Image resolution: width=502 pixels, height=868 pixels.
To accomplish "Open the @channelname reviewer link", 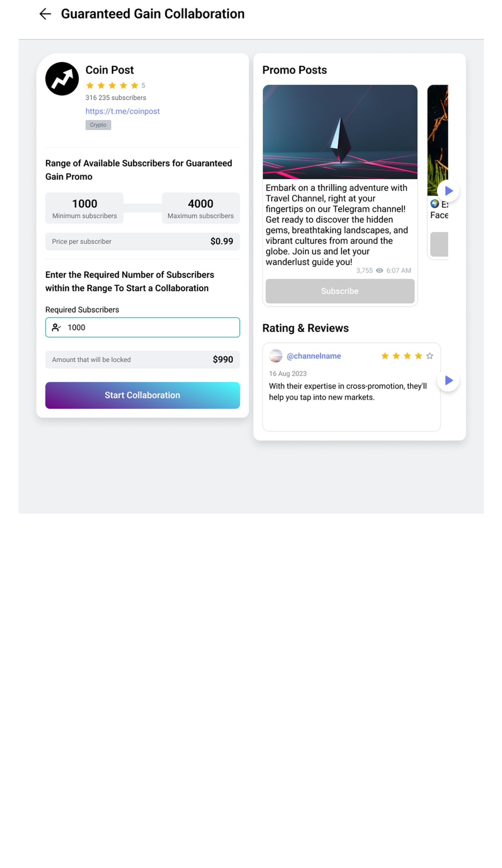I will point(313,356).
